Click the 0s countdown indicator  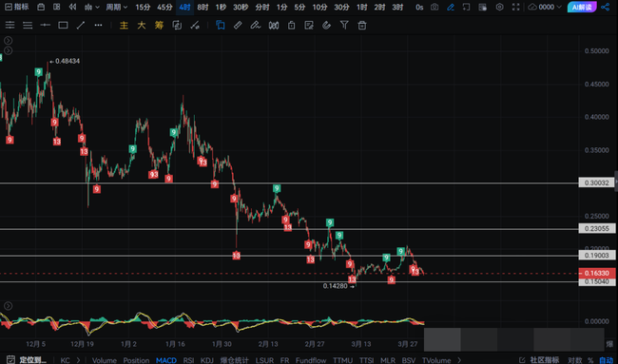click(419, 7)
